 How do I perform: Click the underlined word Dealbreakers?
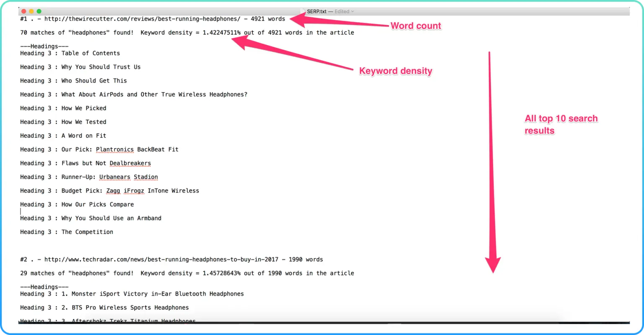click(130, 163)
